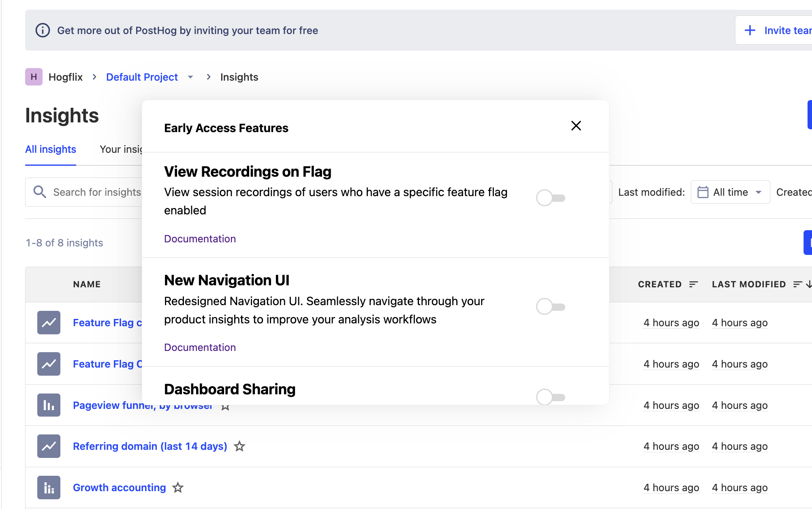Viewport: 812px width, 509px height.
Task: Click the bar chart icon beside Growth accounting
Action: [x=49, y=488]
